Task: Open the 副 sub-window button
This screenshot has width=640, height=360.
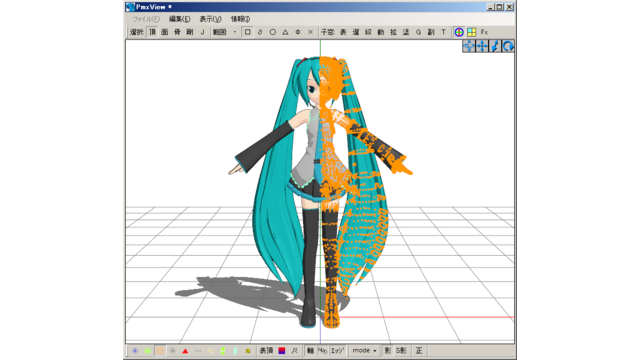Action: (x=431, y=32)
